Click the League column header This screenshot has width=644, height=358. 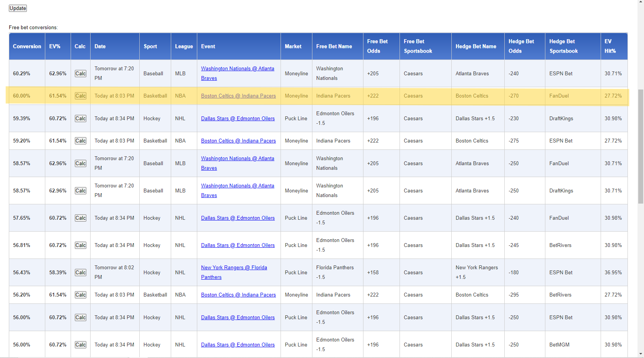(184, 46)
